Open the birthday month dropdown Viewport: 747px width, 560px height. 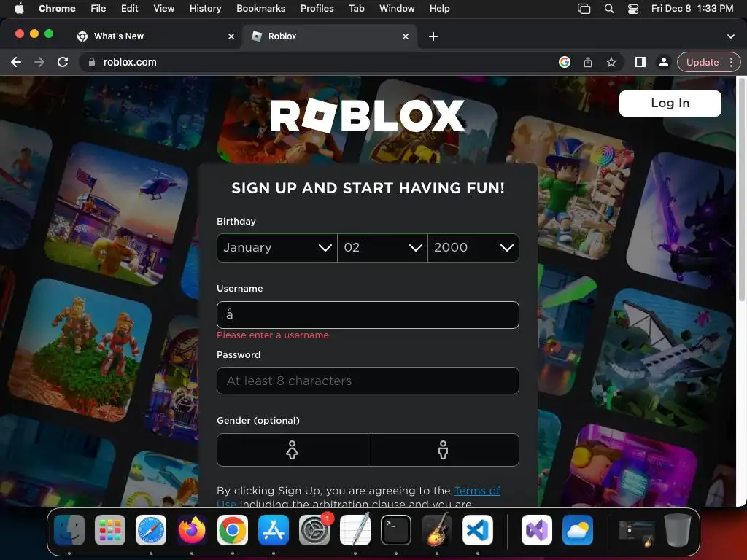[276, 248]
